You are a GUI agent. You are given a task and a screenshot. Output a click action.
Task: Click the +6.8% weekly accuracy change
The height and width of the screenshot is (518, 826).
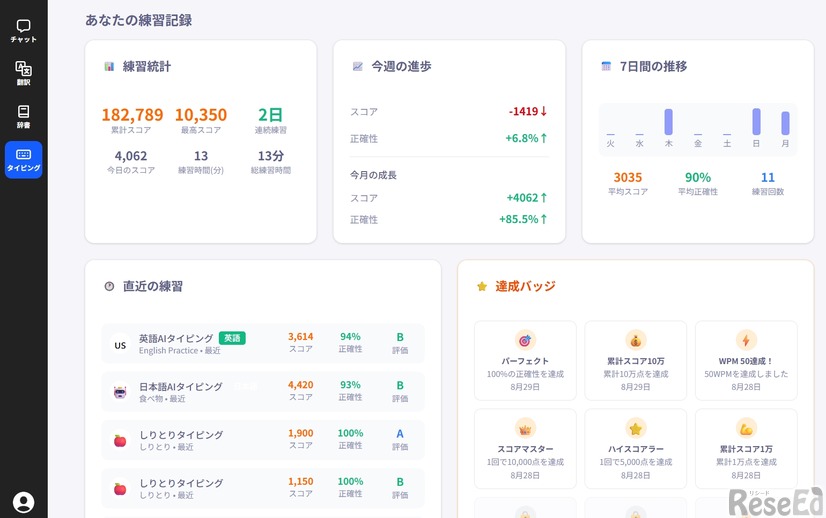pyautogui.click(x=526, y=138)
